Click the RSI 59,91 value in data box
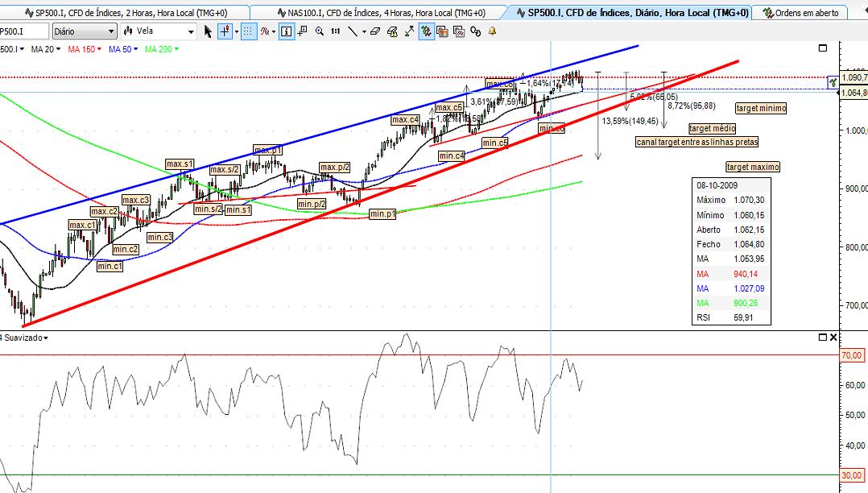 (x=743, y=318)
